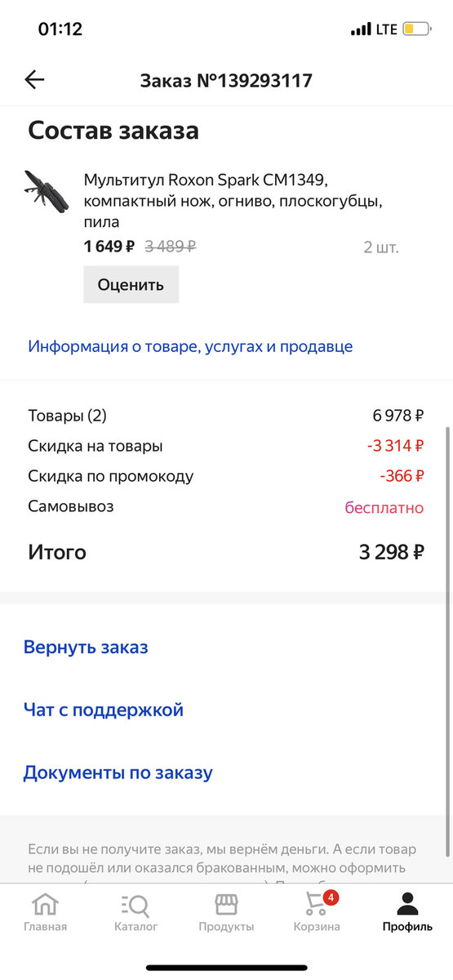Image resolution: width=453 pixels, height=980 pixels.
Task: Tap the Итого total amount row
Action: click(x=226, y=552)
